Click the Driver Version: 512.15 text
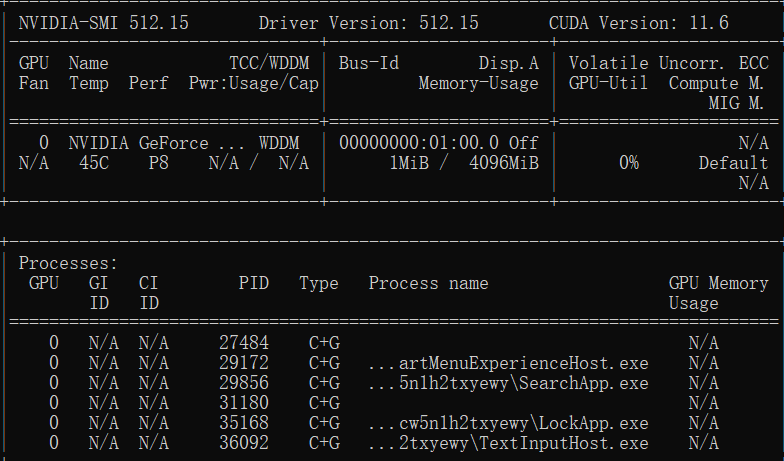 point(368,23)
